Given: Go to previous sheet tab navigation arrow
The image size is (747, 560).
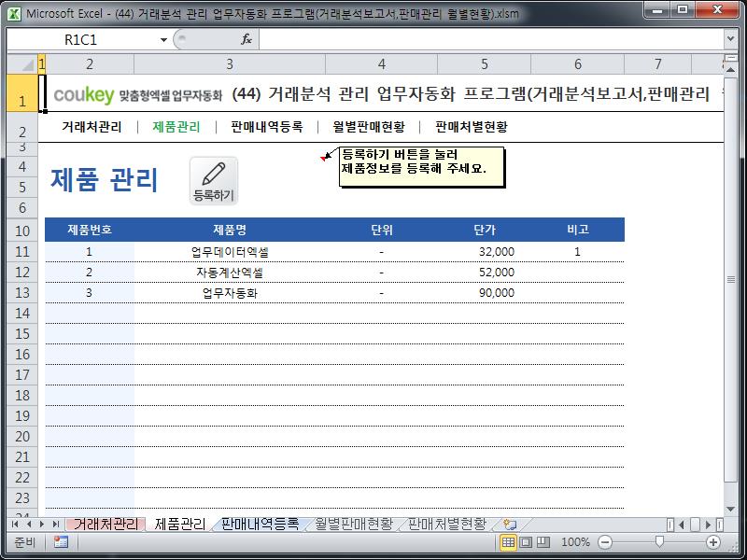Looking at the screenshot, I should (x=29, y=525).
